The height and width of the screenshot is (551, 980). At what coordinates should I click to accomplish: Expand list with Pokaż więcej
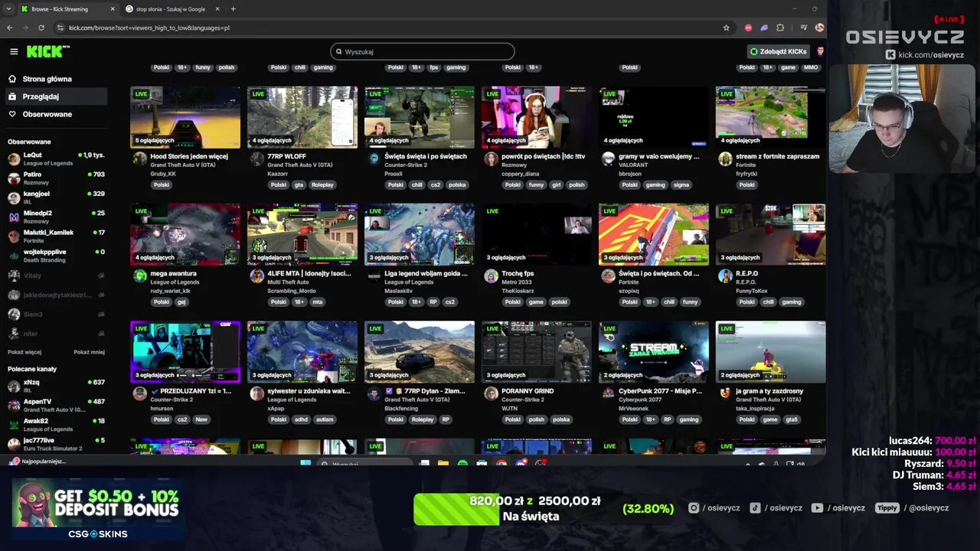(24, 352)
